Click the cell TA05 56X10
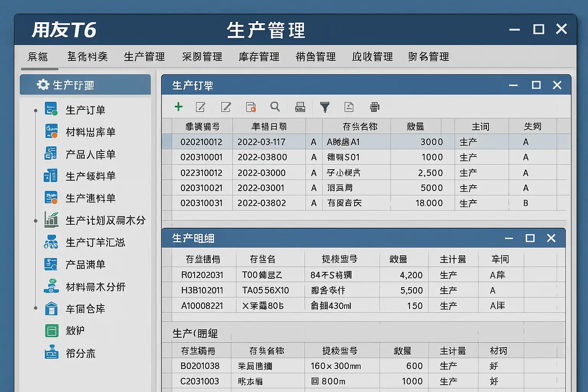Viewport: 588px width, 392px height. [265, 290]
